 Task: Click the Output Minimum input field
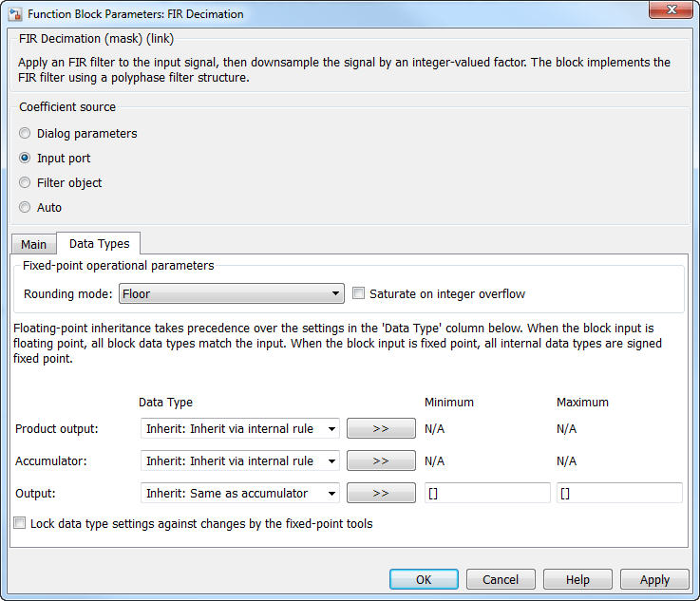click(487, 493)
